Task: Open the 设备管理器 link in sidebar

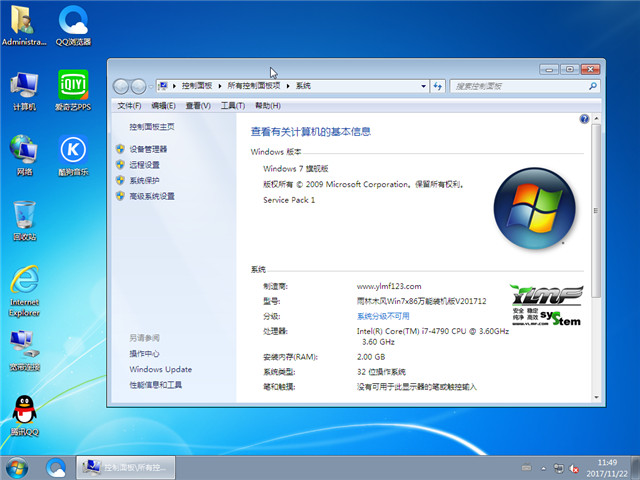Action: [148, 149]
